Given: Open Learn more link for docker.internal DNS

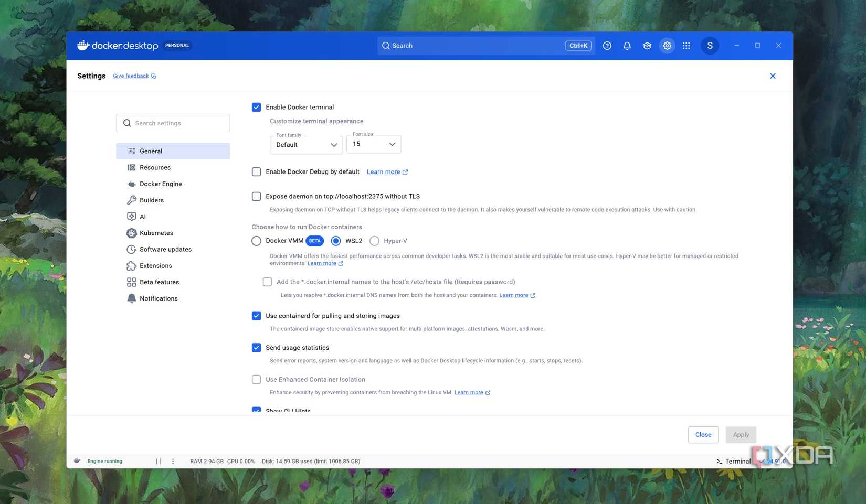Looking at the screenshot, I should click(x=517, y=295).
